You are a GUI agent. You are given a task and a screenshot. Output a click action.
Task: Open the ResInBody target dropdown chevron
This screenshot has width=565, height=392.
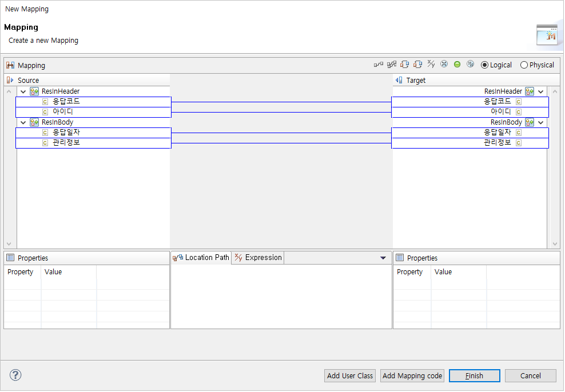[540, 122]
